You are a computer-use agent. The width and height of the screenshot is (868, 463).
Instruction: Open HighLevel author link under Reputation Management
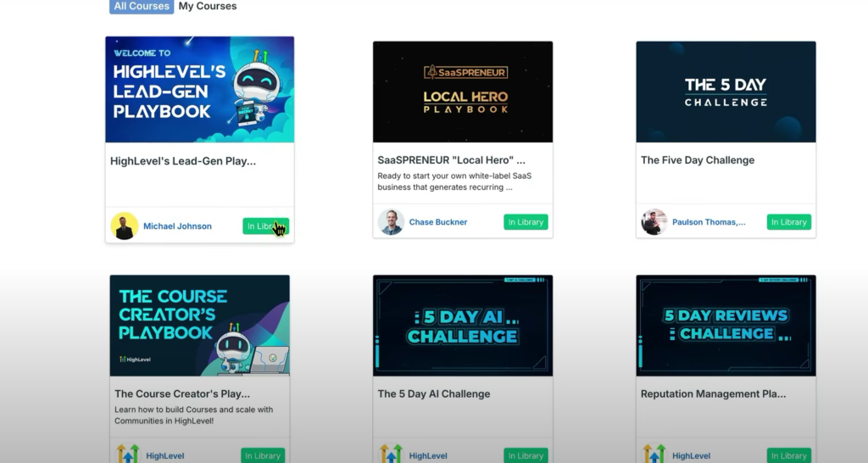(691, 456)
